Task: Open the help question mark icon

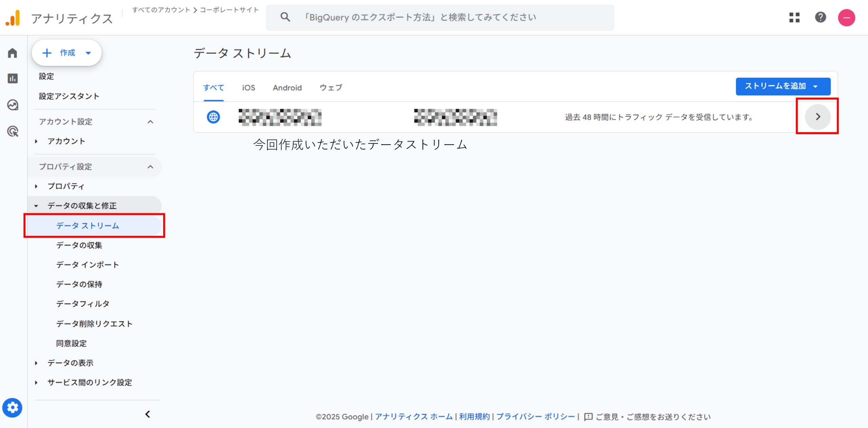Action: point(820,17)
